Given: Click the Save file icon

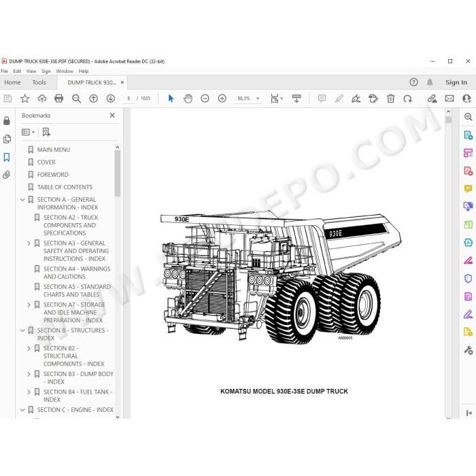Looking at the screenshot, I should [7, 99].
